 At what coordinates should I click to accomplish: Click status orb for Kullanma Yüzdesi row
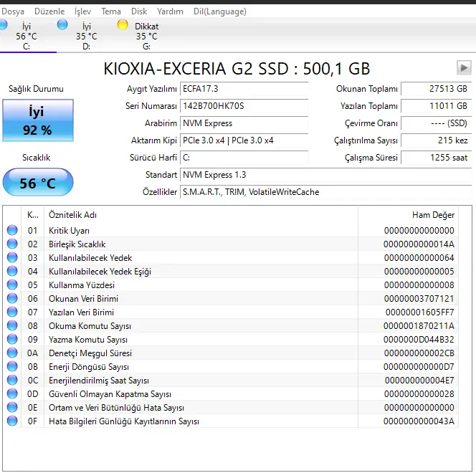(x=12, y=285)
